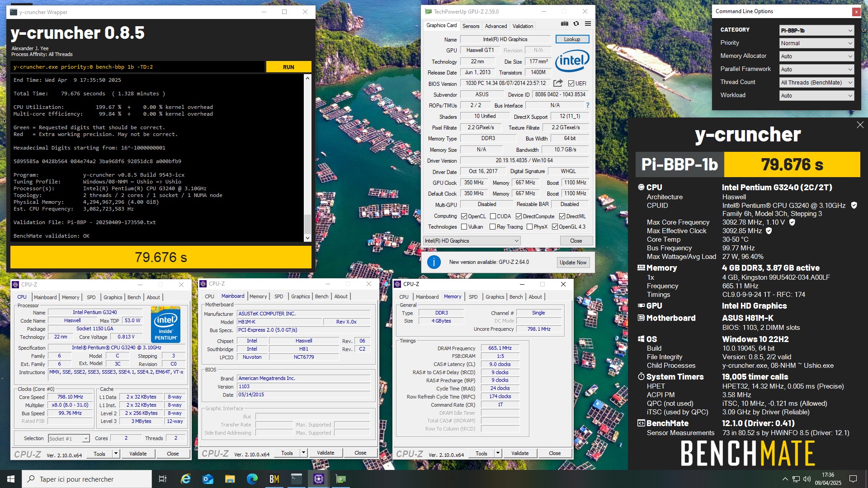Click the BIOS Version export share icon

coord(558,83)
